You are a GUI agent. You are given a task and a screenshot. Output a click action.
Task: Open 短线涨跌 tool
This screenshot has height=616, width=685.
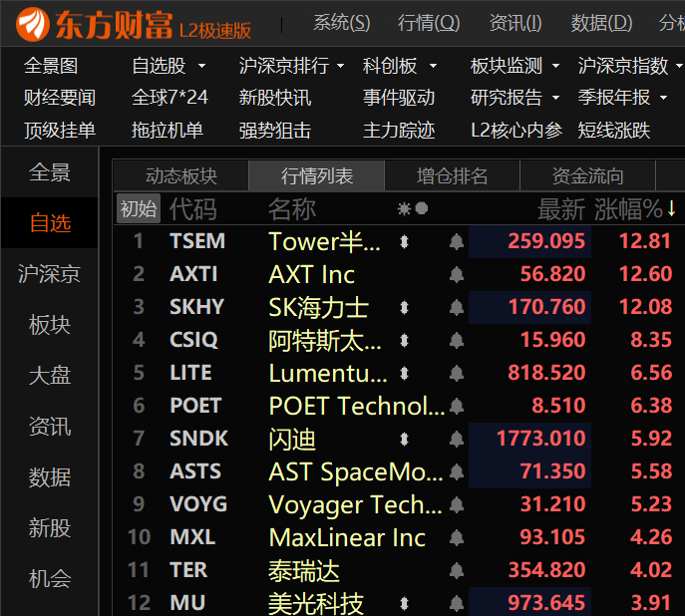pyautogui.click(x=614, y=131)
